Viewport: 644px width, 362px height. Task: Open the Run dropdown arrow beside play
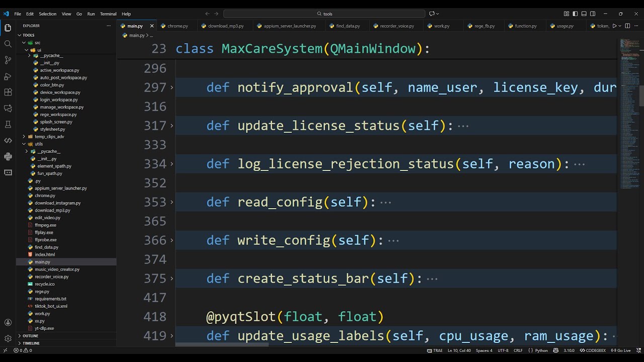[x=620, y=26]
